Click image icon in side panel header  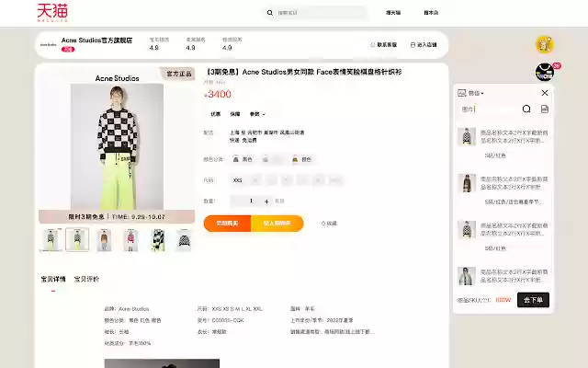[462, 93]
